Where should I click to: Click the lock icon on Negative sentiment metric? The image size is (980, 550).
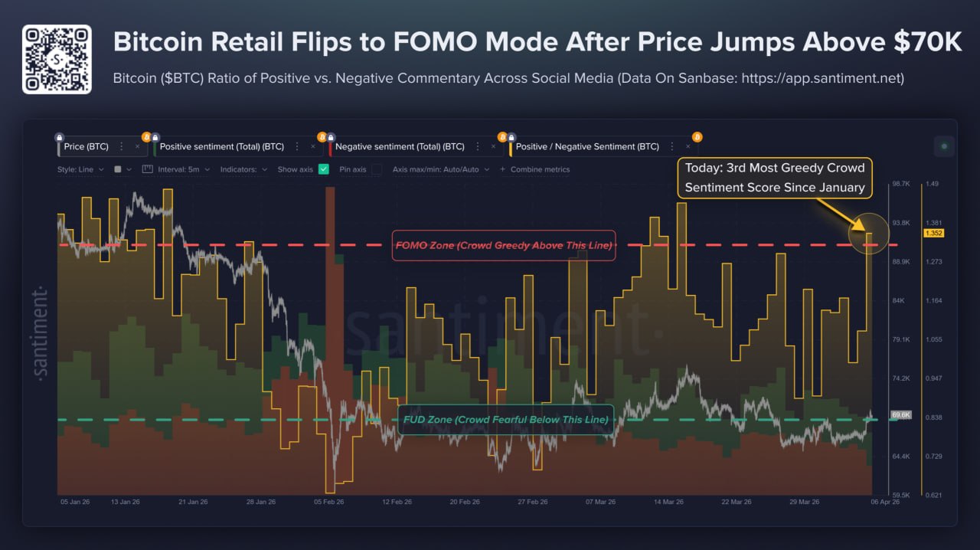(332, 136)
